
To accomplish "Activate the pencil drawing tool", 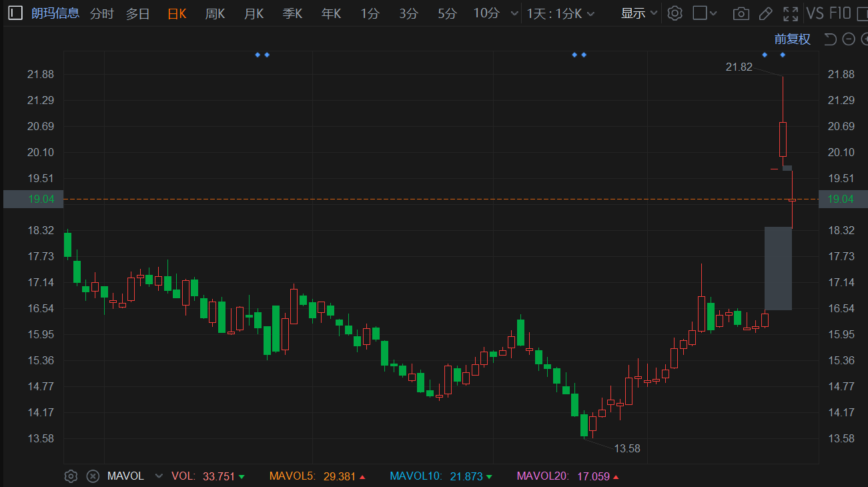I will point(765,13).
